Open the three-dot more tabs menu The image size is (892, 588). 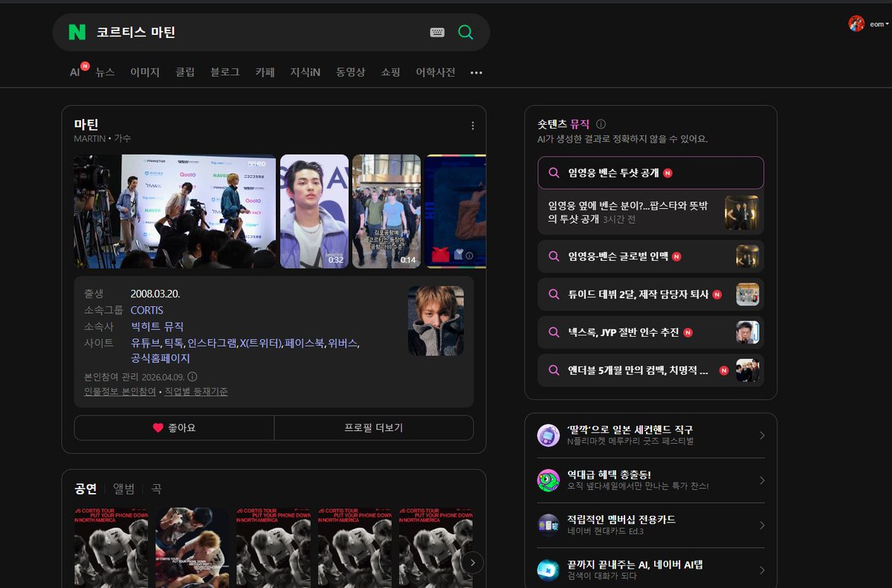476,73
